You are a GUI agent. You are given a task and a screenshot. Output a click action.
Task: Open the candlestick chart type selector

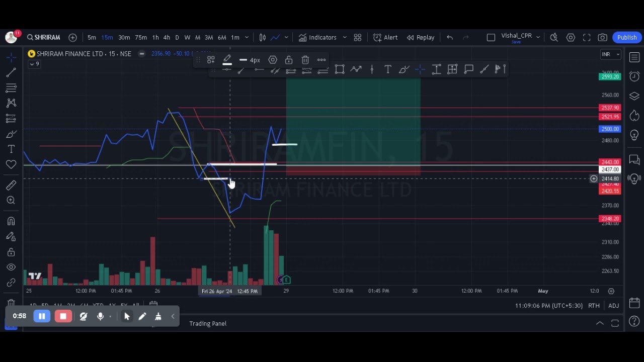(x=263, y=37)
